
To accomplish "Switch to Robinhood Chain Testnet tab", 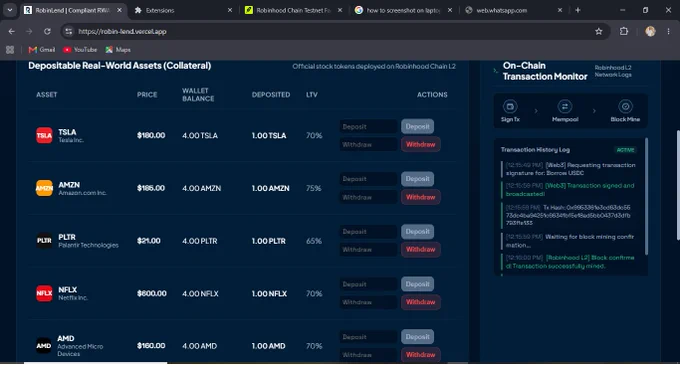I will 293,10.
